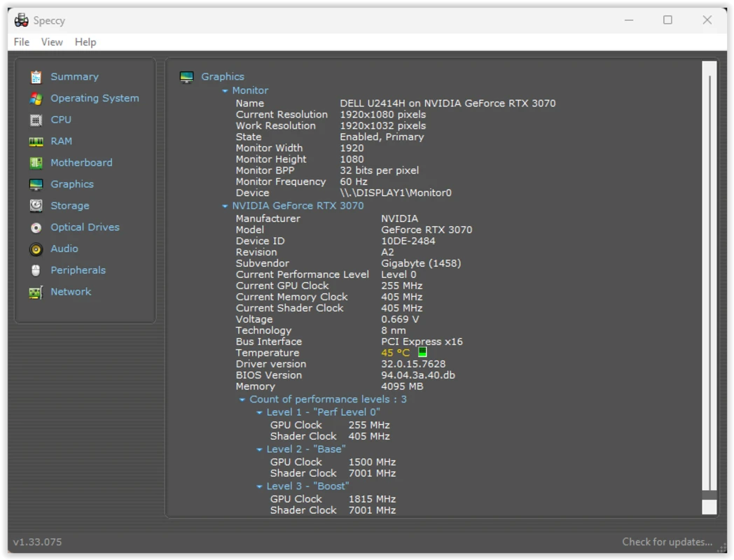The width and height of the screenshot is (734, 560).
Task: Select the Operating System sidebar icon
Action: pos(37,98)
